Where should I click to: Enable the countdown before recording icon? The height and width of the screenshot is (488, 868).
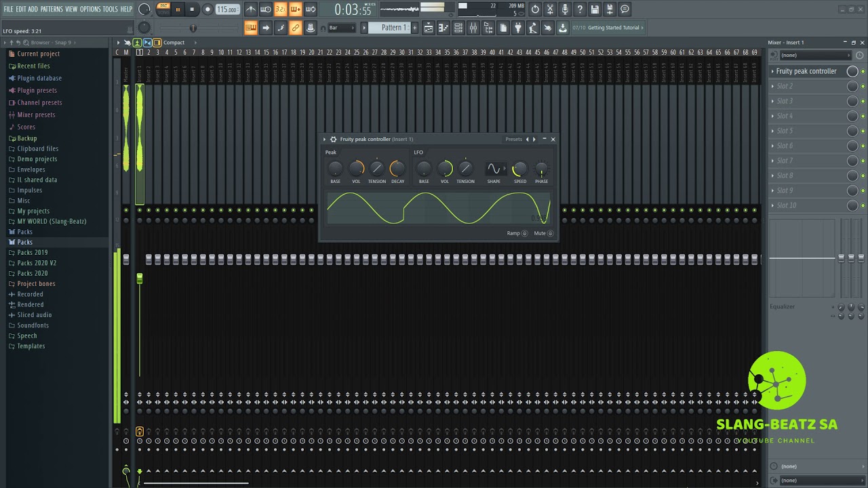(x=280, y=9)
